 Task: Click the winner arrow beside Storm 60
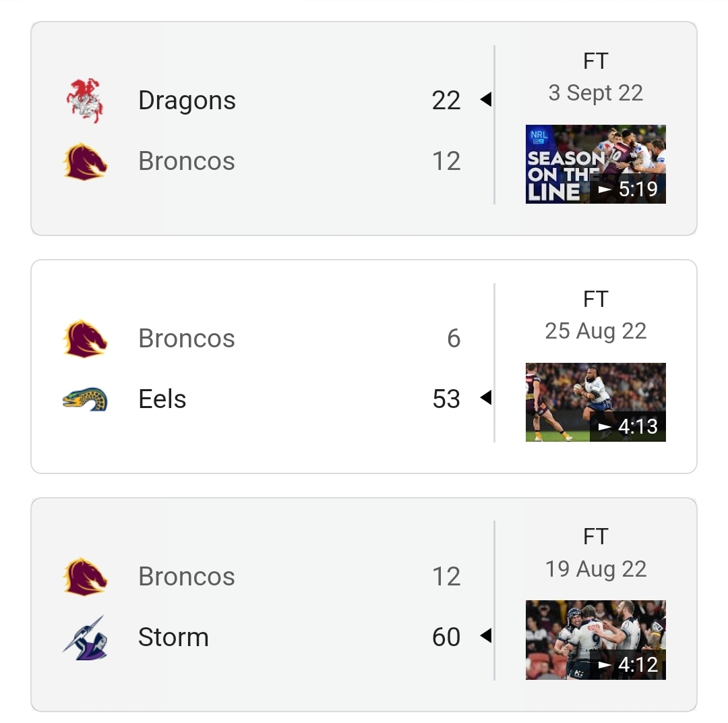point(485,635)
